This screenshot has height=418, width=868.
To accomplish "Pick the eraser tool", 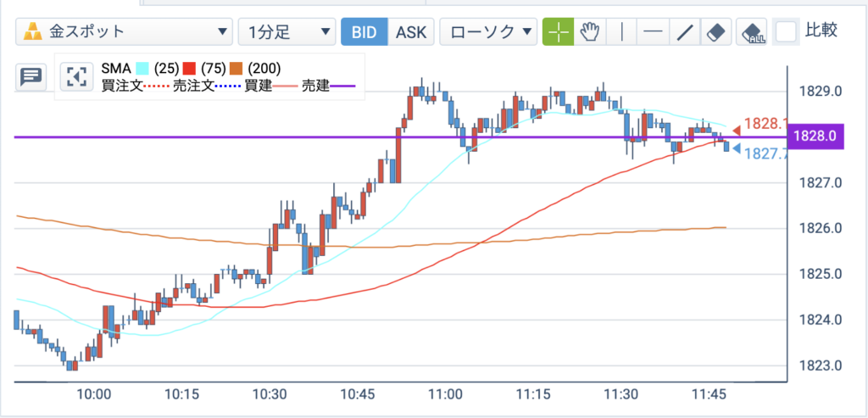I will pyautogui.click(x=716, y=32).
